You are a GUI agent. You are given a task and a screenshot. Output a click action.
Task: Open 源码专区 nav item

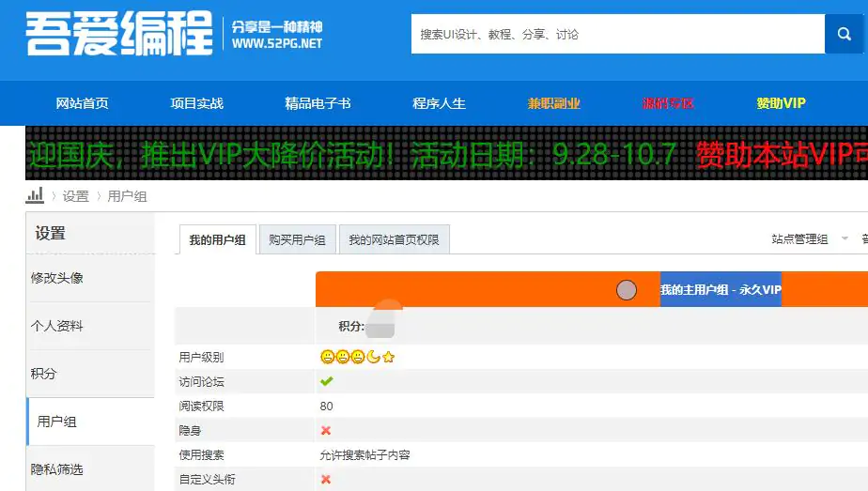668,103
